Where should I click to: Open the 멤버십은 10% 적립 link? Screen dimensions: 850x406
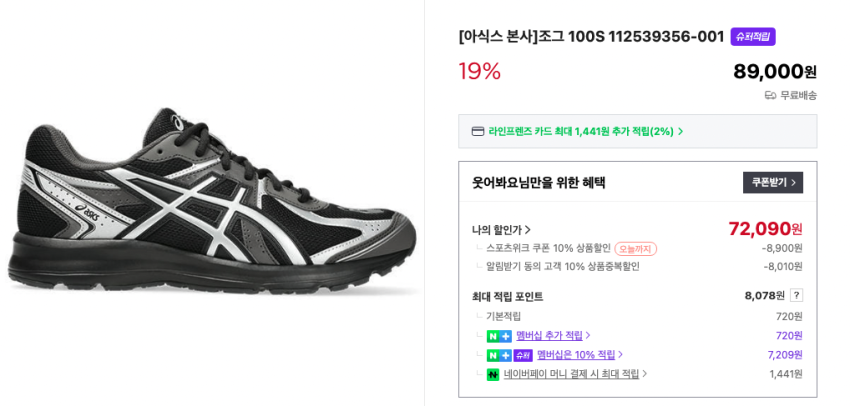click(579, 355)
